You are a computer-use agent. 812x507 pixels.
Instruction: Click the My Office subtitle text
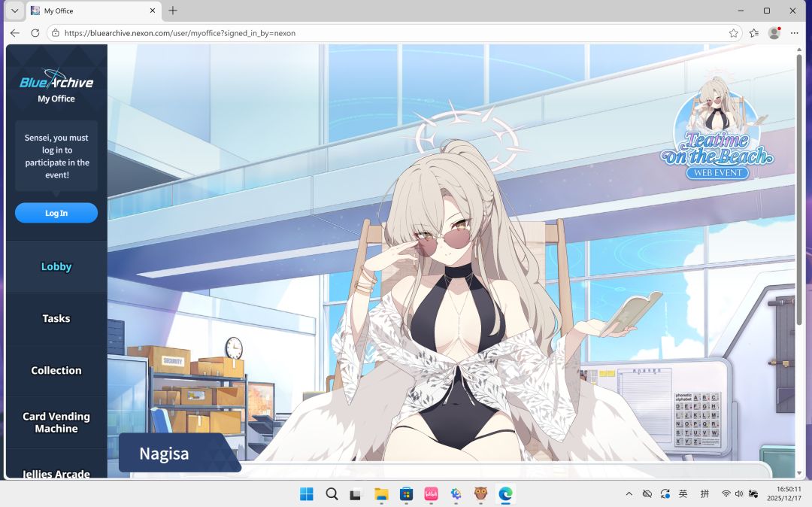point(56,99)
